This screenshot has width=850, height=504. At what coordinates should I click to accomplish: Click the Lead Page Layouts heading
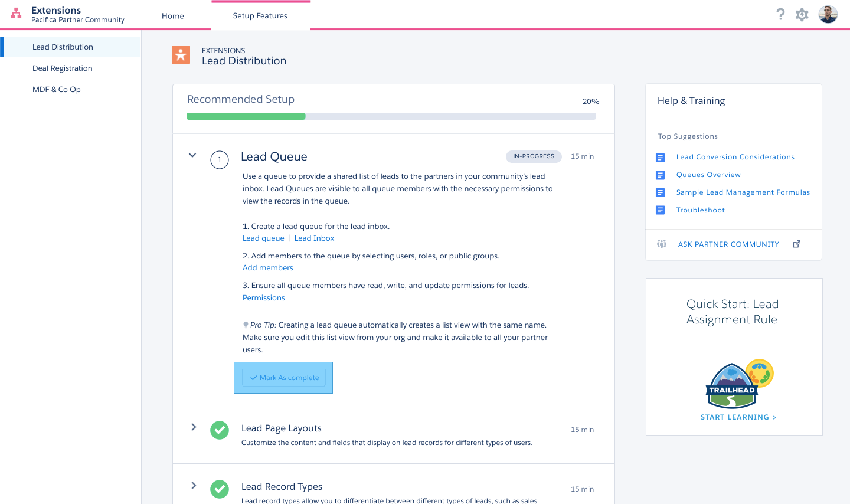[x=282, y=428]
